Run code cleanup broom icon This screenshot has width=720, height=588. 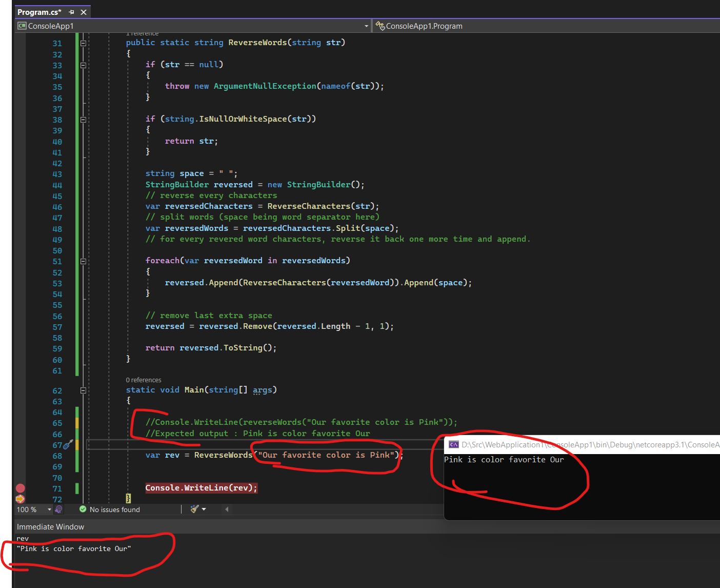pyautogui.click(x=194, y=509)
